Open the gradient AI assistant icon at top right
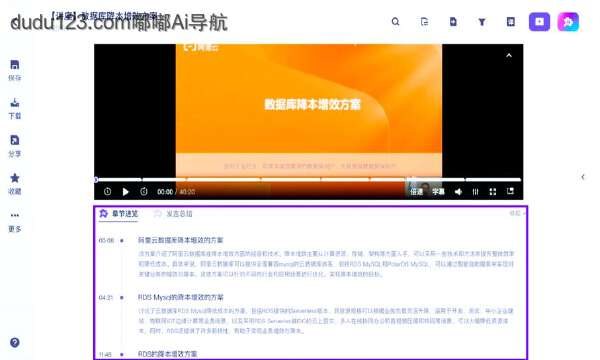The height and width of the screenshot is (360, 600). pyautogui.click(x=568, y=22)
